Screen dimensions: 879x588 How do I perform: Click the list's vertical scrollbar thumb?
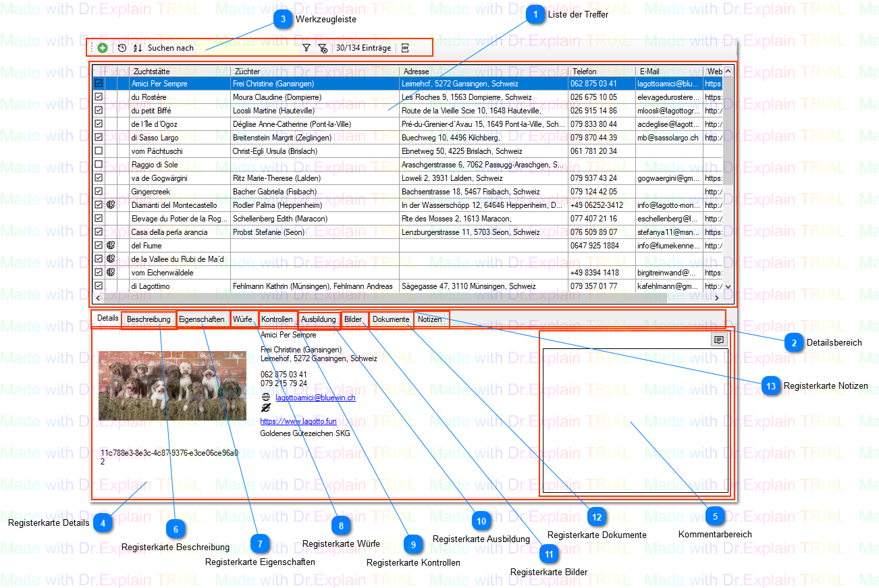click(728, 130)
